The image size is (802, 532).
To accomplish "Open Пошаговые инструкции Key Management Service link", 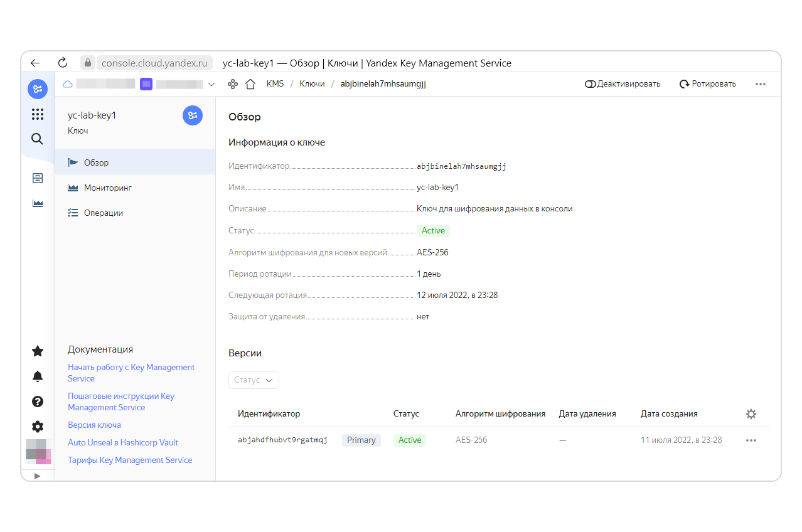I will tap(121, 402).
